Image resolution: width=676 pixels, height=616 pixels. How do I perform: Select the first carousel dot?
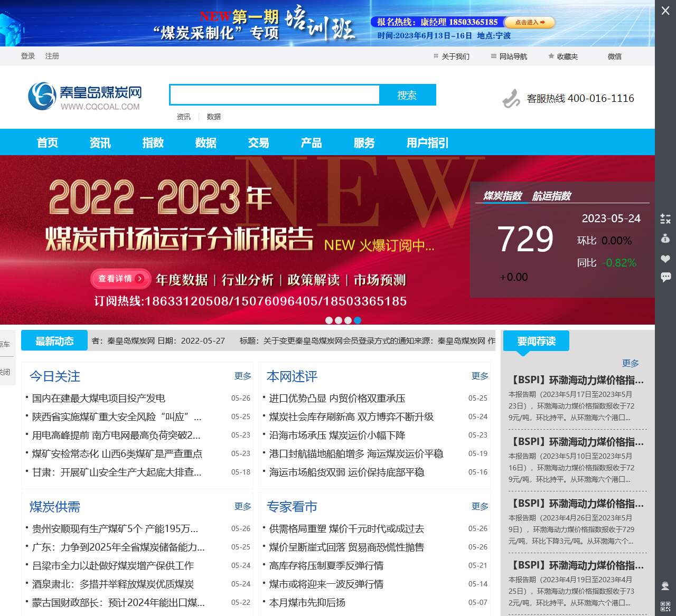(329, 320)
